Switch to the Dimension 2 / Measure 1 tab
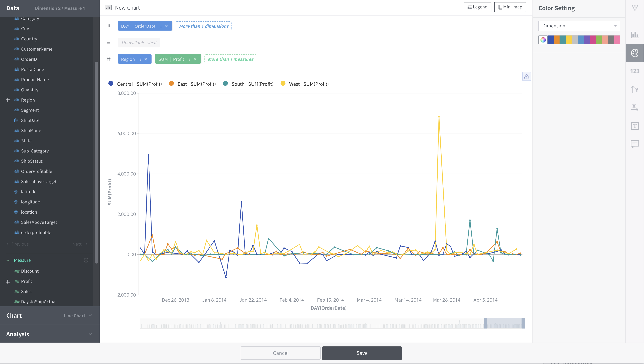The image size is (644, 364). [60, 8]
